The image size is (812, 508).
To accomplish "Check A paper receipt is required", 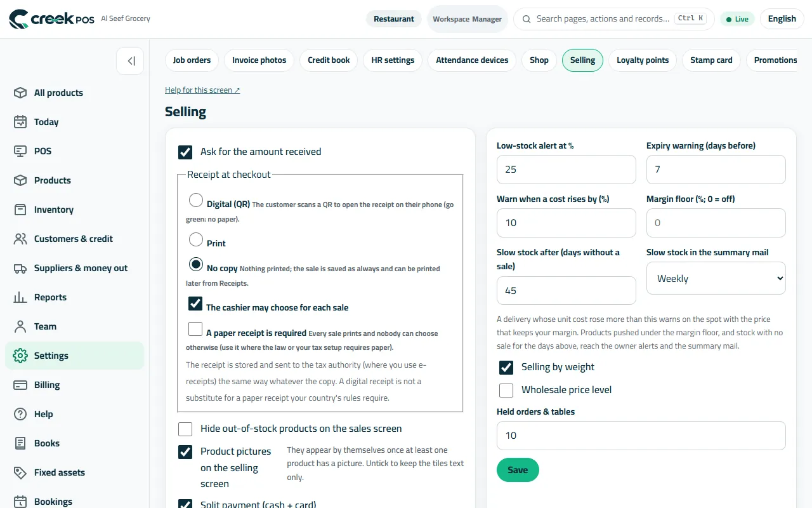I will tap(195, 329).
